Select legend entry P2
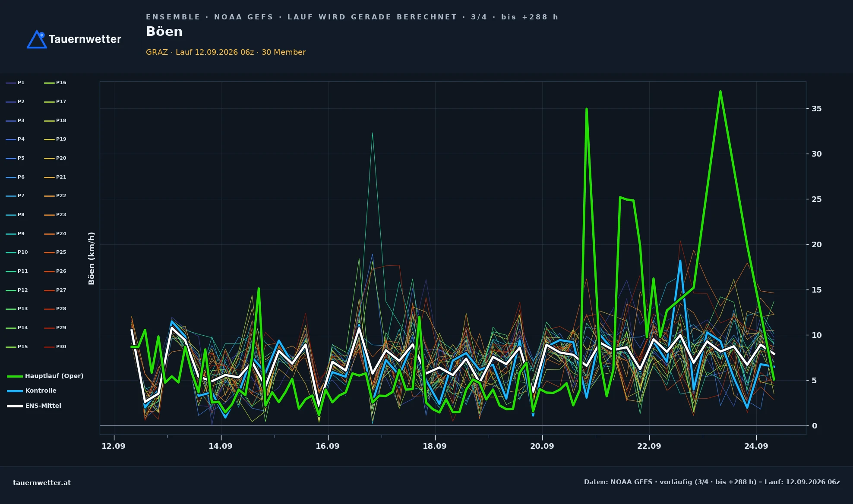Viewport: 853px width, 504px height. pyautogui.click(x=15, y=101)
